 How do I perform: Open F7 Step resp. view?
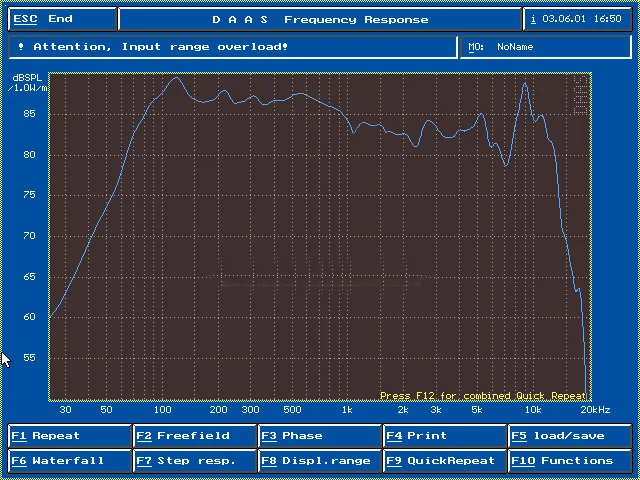[195, 461]
